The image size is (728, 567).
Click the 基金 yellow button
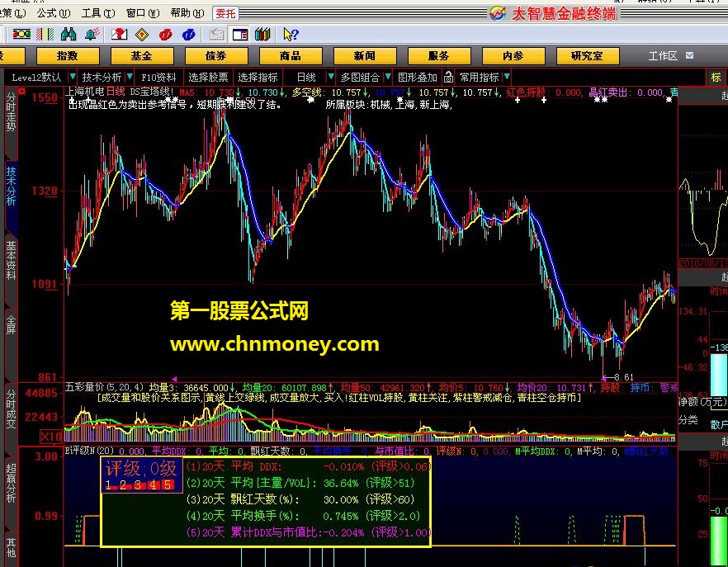click(142, 56)
